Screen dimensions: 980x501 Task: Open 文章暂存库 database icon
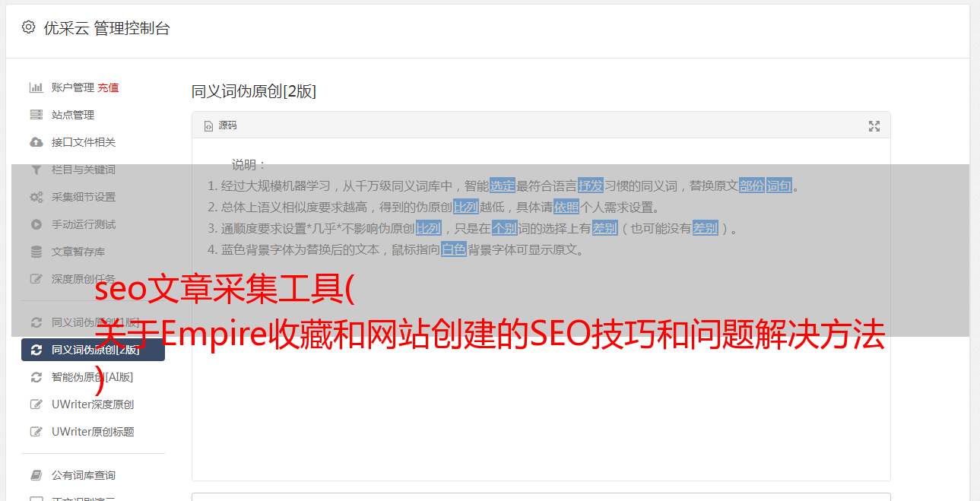tap(36, 252)
